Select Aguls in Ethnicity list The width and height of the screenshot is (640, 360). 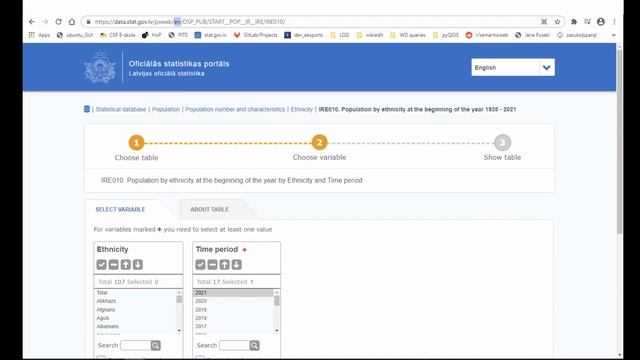135,318
